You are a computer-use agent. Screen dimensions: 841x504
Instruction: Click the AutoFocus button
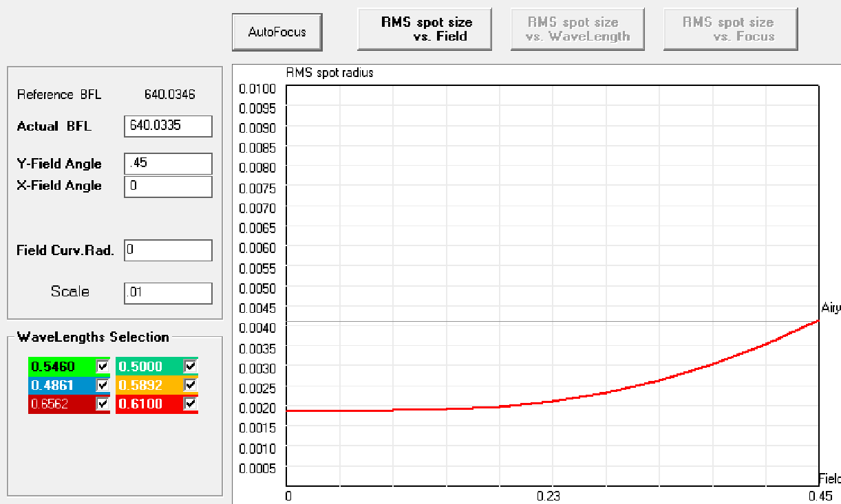point(277,32)
